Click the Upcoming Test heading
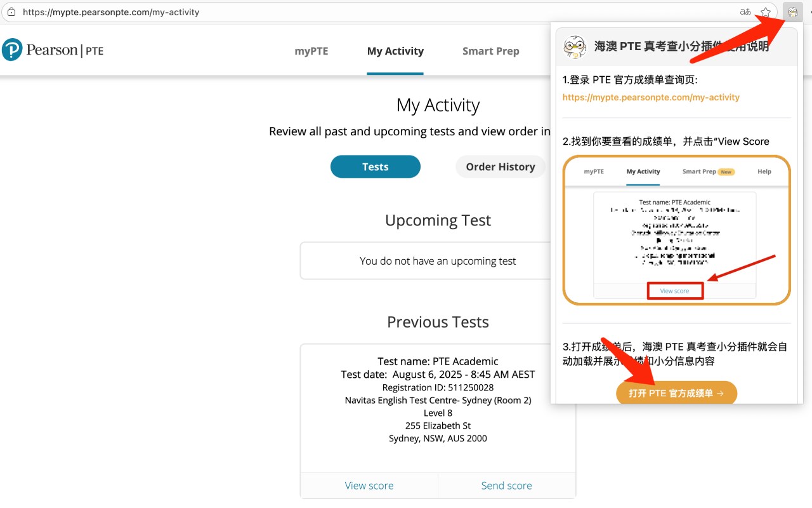Image resolution: width=812 pixels, height=508 pixels. pos(438,220)
